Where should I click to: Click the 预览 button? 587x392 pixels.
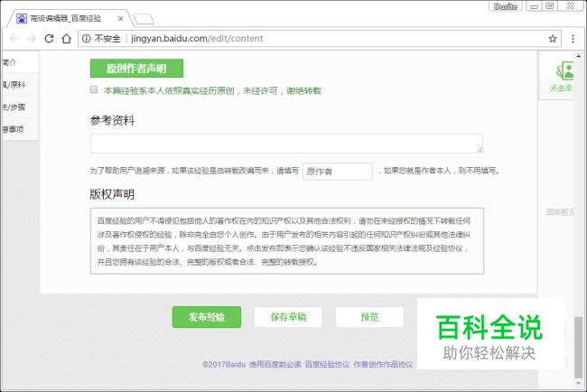tap(369, 317)
